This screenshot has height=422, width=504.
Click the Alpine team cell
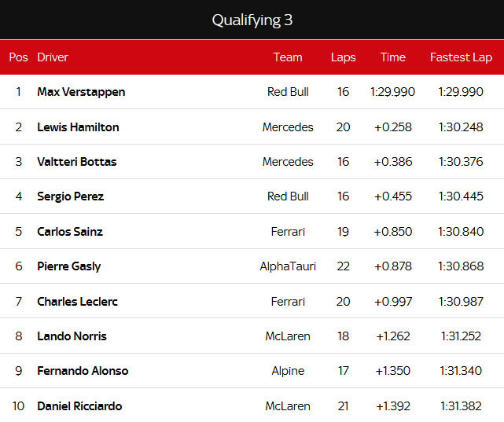(x=288, y=371)
